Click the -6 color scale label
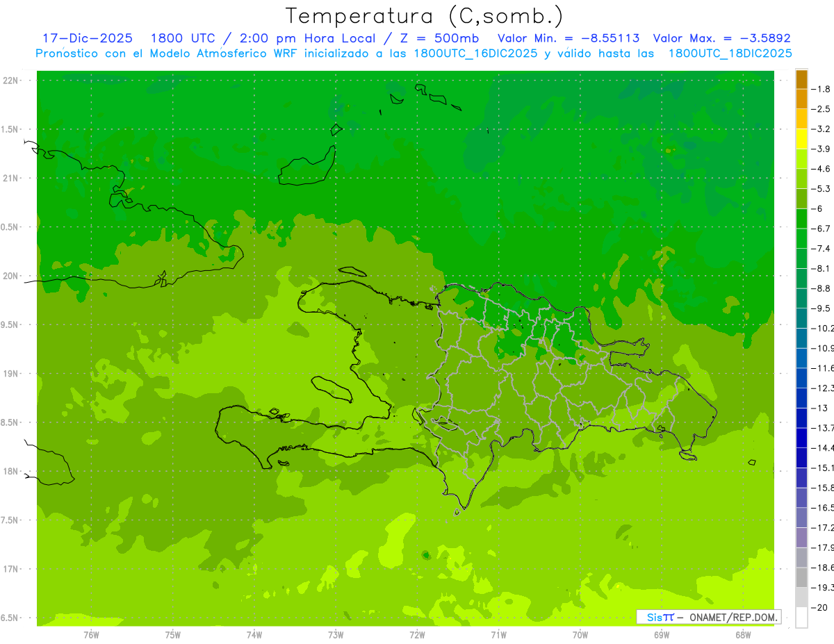This screenshot has width=834, height=644. coord(818,209)
